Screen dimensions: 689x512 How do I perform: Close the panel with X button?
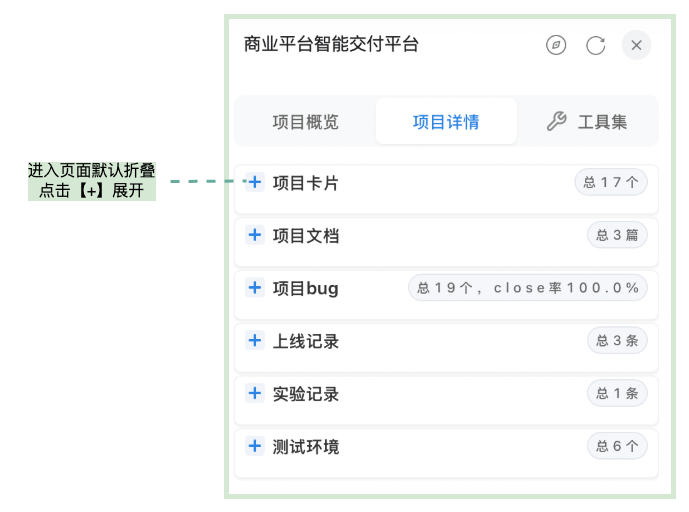[636, 45]
